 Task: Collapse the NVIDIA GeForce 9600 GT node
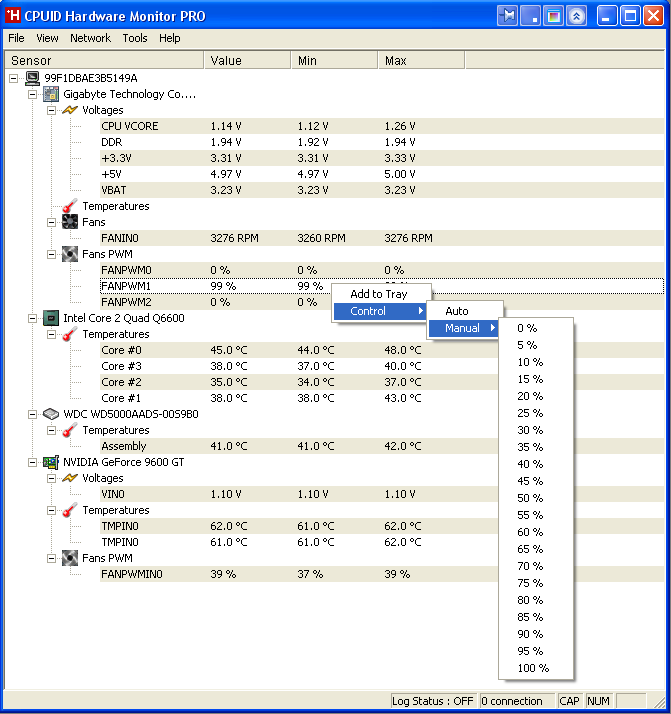pos(32,462)
